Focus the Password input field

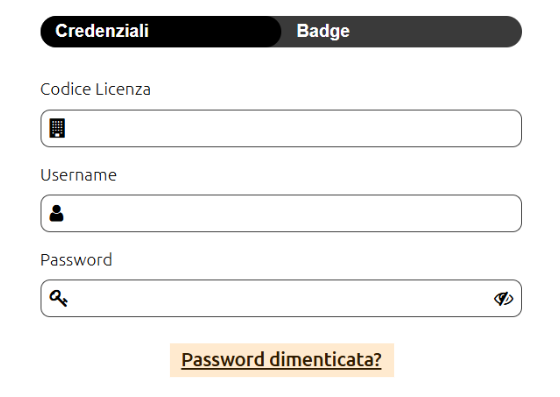tap(281, 298)
